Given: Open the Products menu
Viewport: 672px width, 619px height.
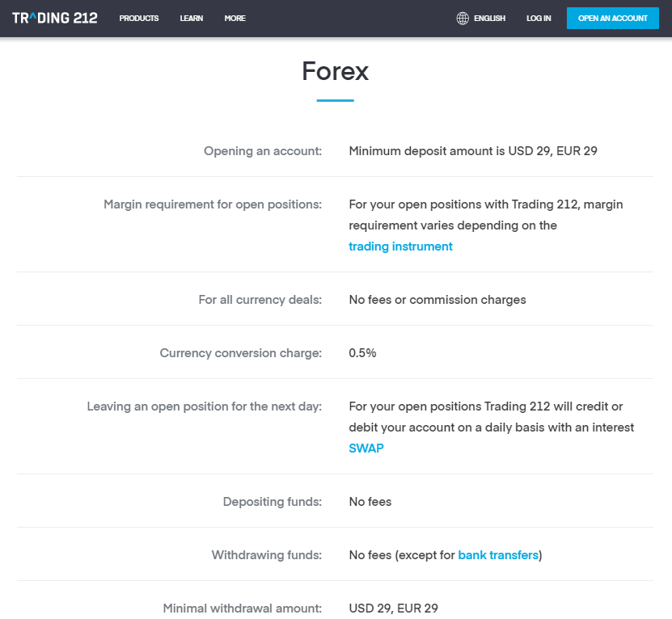Looking at the screenshot, I should (139, 19).
